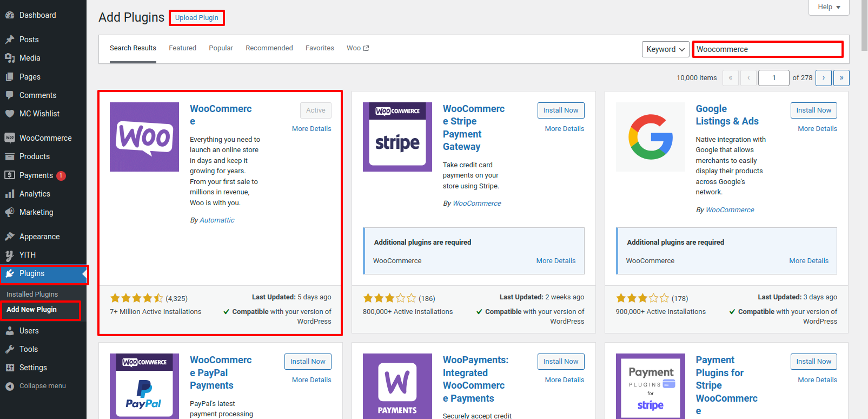The width and height of the screenshot is (868, 419).
Task: Click the Pages icon in sidebar
Action: [10, 77]
